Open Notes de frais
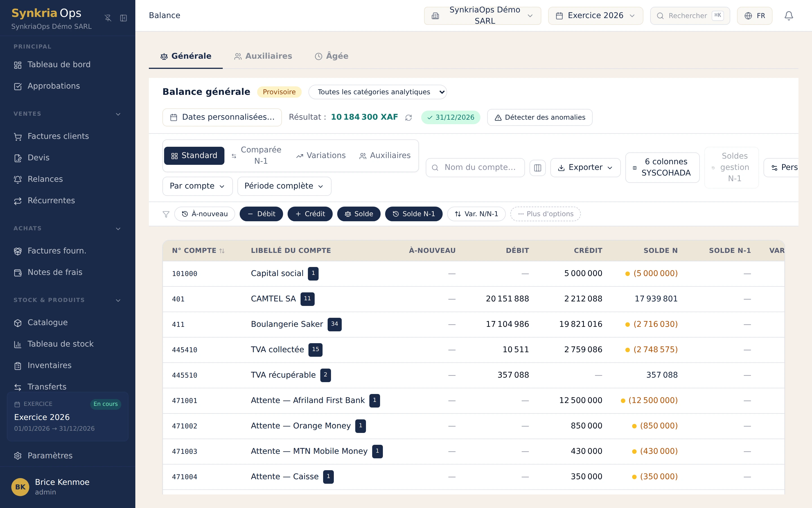 point(67,272)
